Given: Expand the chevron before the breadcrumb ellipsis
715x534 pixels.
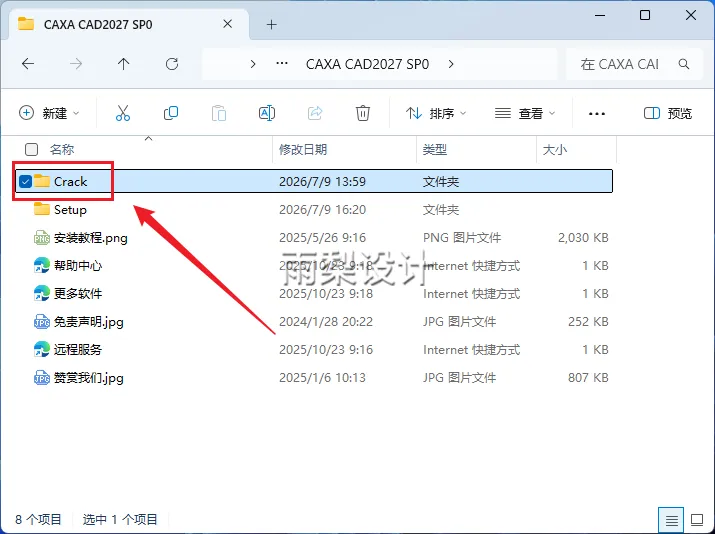Looking at the screenshot, I should pyautogui.click(x=253, y=64).
